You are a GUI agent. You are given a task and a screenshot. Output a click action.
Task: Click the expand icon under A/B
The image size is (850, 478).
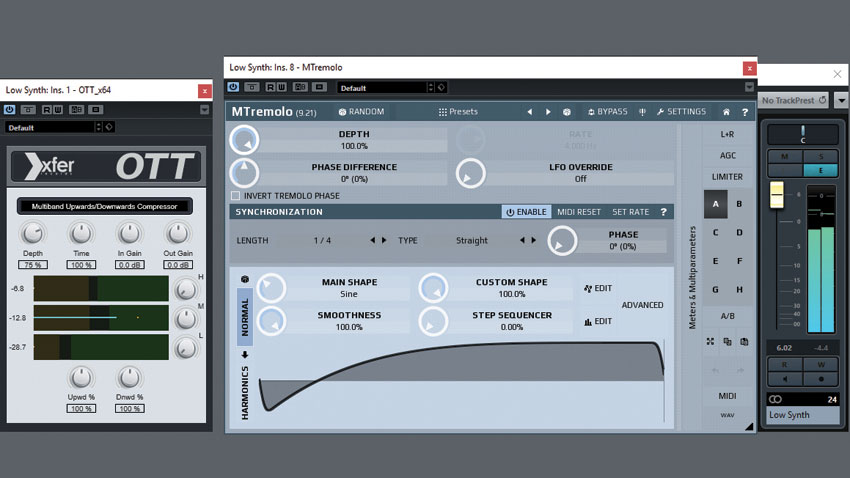pyautogui.click(x=710, y=341)
